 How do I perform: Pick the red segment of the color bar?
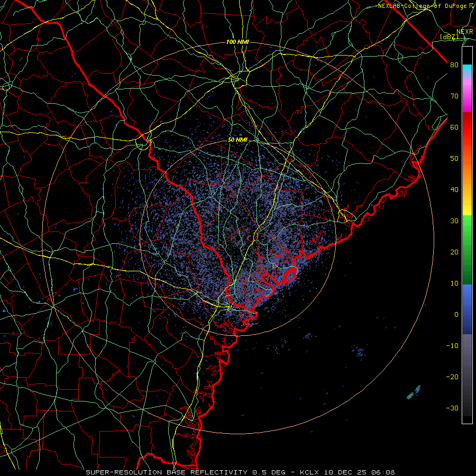tap(467, 127)
